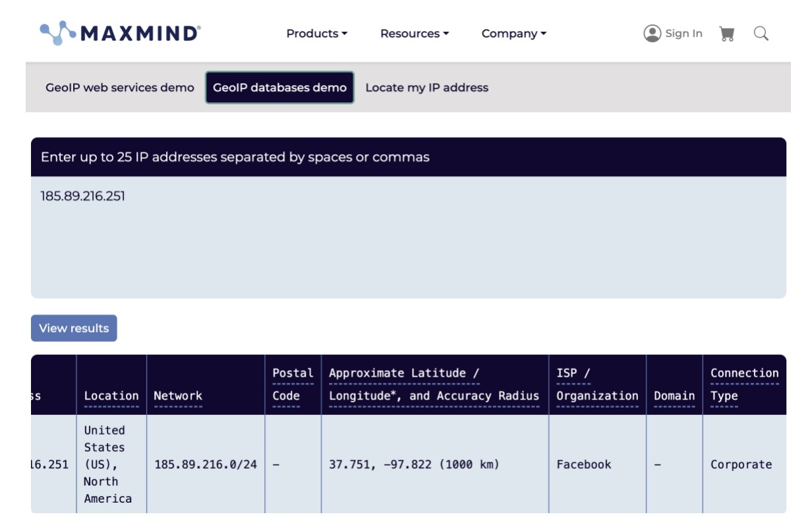
Task: Click the Domain column header
Action: 674,396
